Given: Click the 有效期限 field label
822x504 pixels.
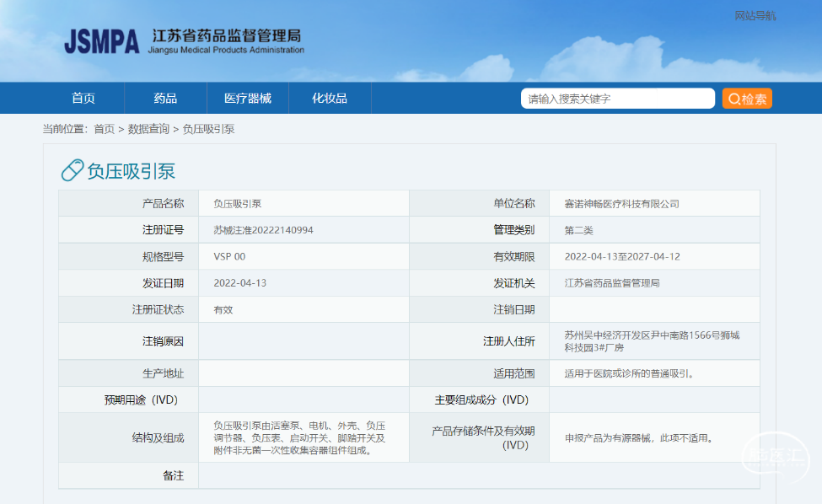Looking at the screenshot, I should (513, 257).
